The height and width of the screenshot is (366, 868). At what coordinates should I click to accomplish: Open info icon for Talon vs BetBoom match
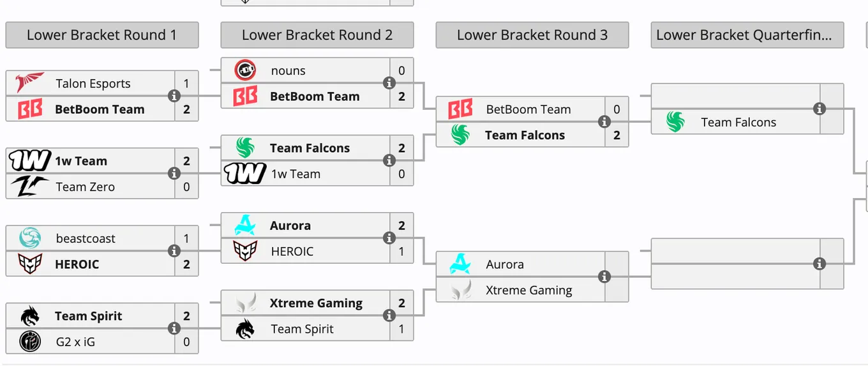click(x=174, y=96)
